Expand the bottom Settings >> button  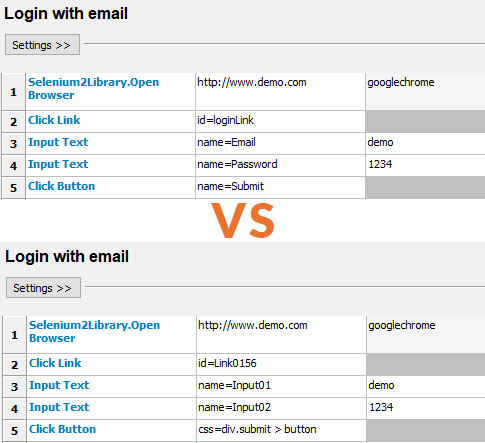[43, 288]
